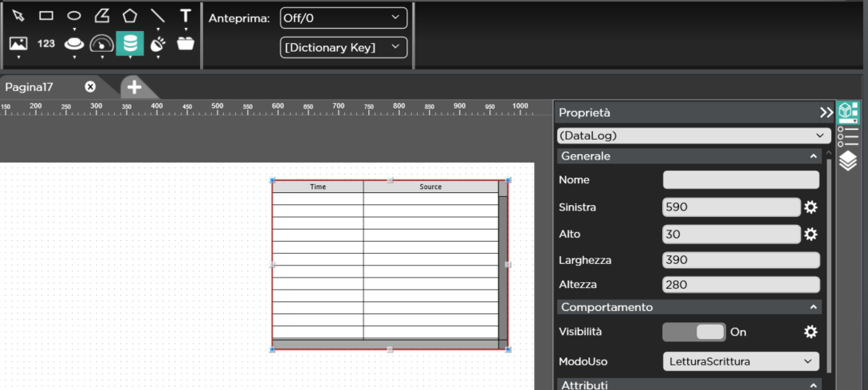
Task: Open the ModoUso LetturaScrittura dropdown
Action: tap(740, 361)
